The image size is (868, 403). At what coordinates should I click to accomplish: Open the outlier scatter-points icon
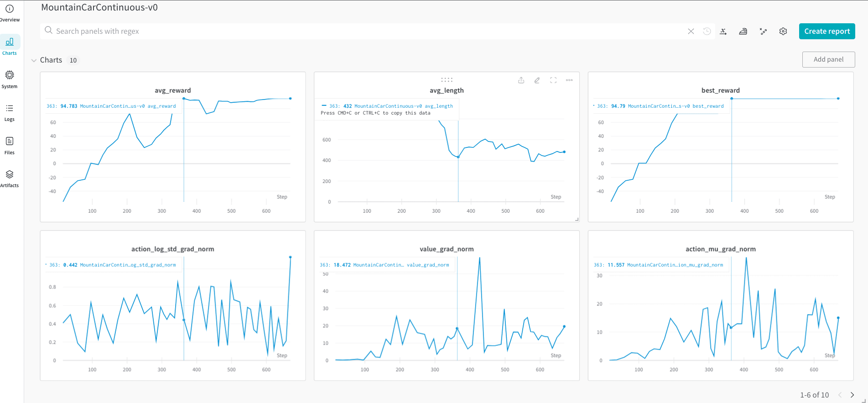tap(763, 31)
